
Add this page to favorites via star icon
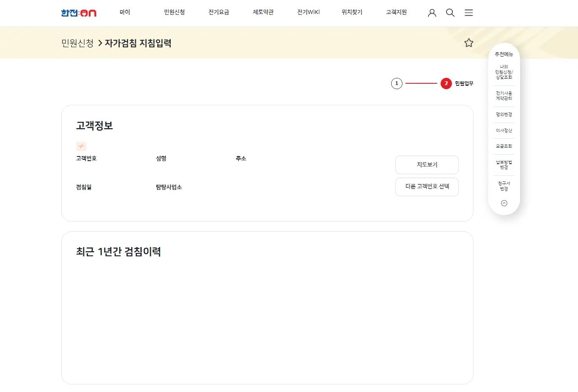pos(468,42)
